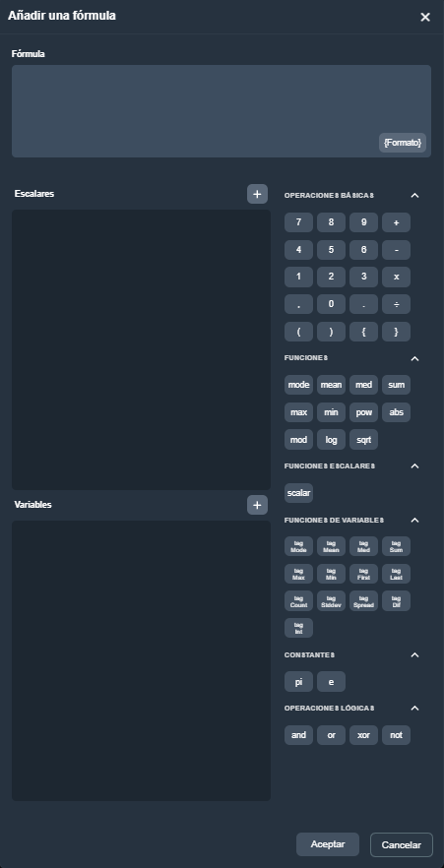This screenshot has width=444, height=868.
Task: Insert the tag Stddev variable function
Action: 331,601
